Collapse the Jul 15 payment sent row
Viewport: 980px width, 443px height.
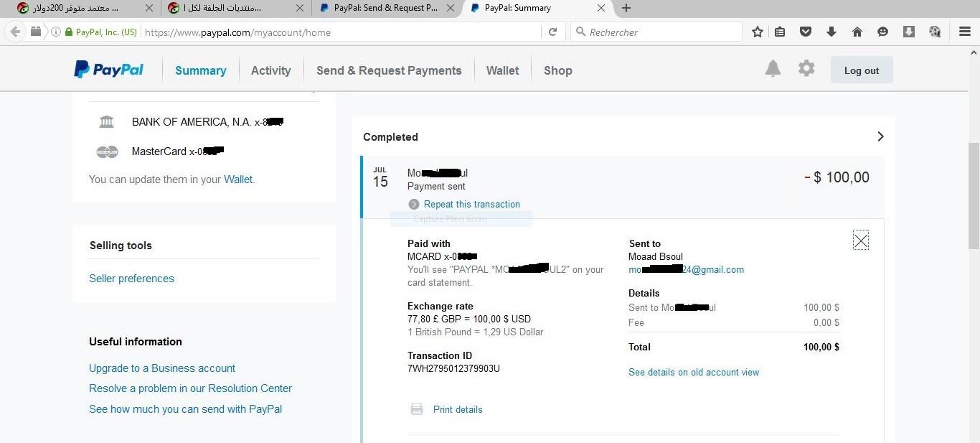(x=623, y=186)
